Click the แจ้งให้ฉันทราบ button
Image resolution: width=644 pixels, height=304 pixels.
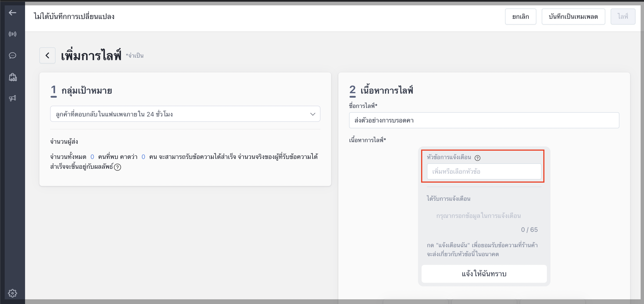tap(484, 274)
